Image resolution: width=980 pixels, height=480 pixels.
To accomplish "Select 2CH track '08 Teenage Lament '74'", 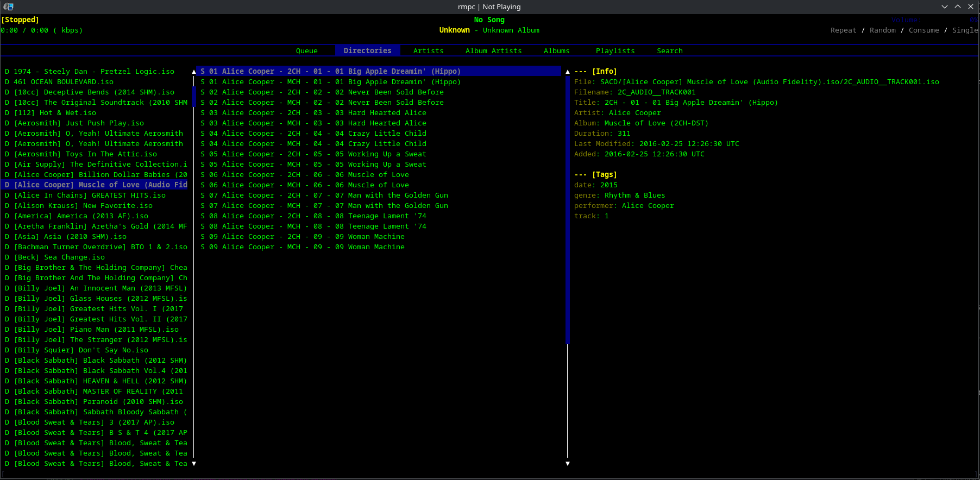I will 379,216.
